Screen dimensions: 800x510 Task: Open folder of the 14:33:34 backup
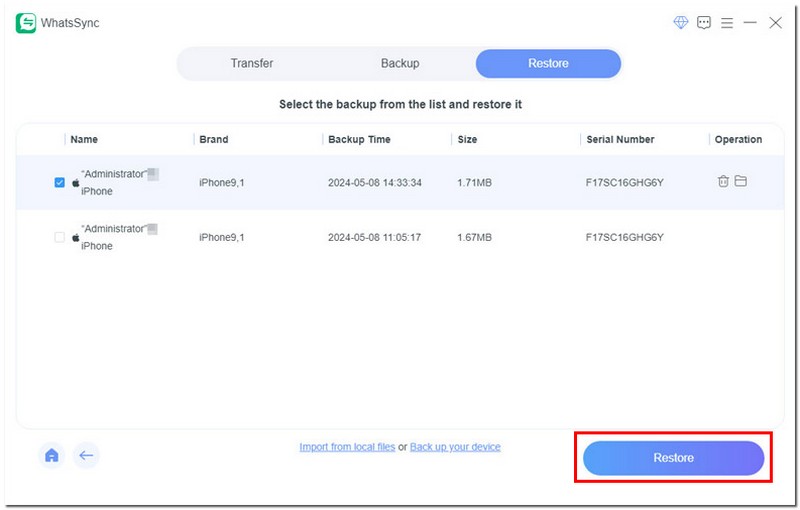[740, 181]
